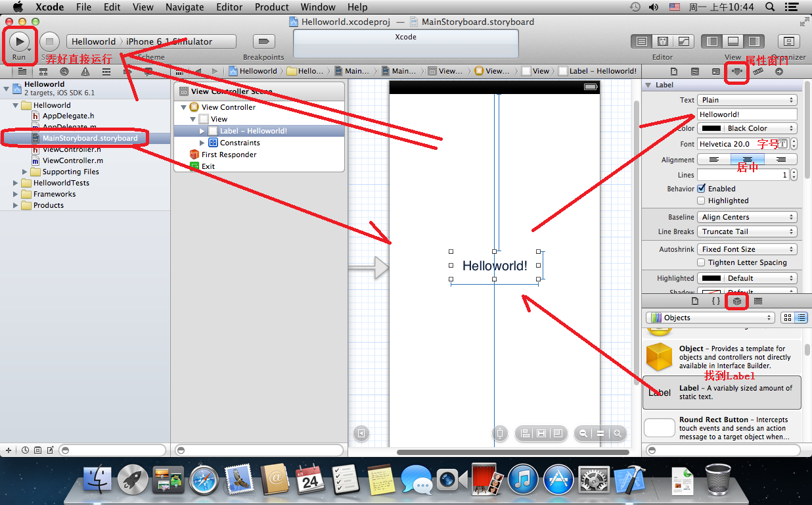
Task: Show the File inspector
Action: pyautogui.click(x=673, y=71)
